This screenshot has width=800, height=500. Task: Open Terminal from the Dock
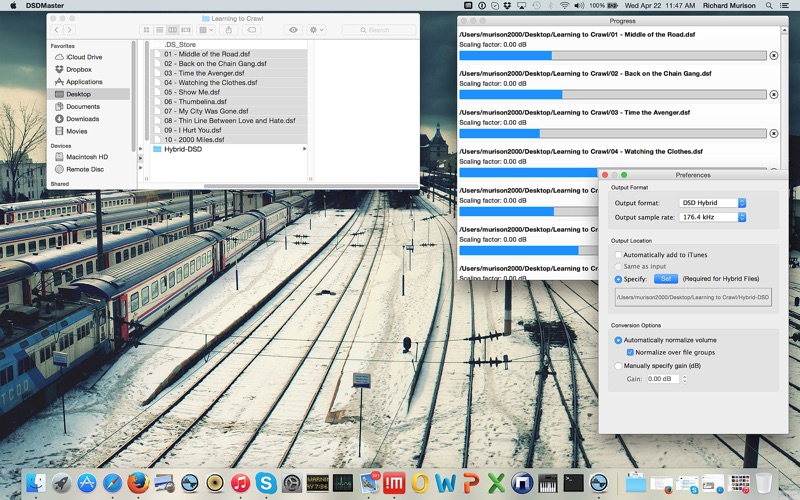[573, 483]
